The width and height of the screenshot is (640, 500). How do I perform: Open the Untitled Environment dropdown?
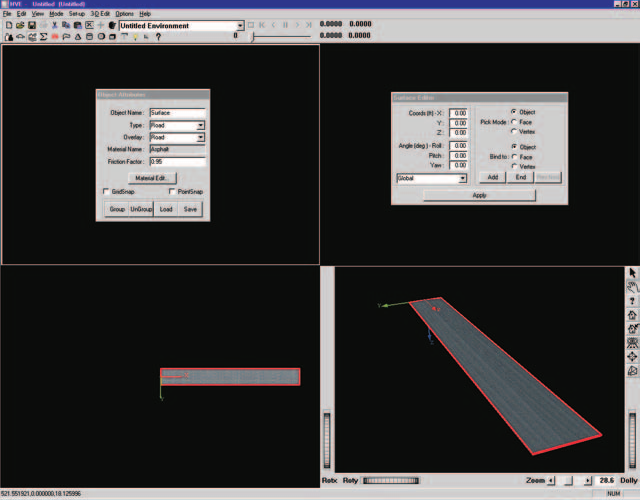(240, 26)
